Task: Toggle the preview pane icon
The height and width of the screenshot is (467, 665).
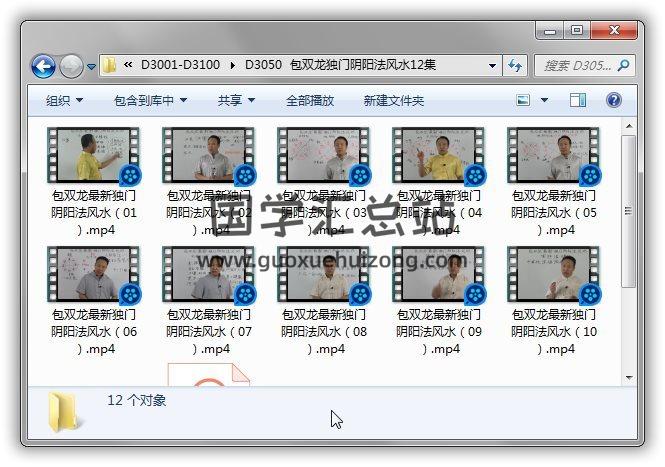Action: tap(578, 100)
